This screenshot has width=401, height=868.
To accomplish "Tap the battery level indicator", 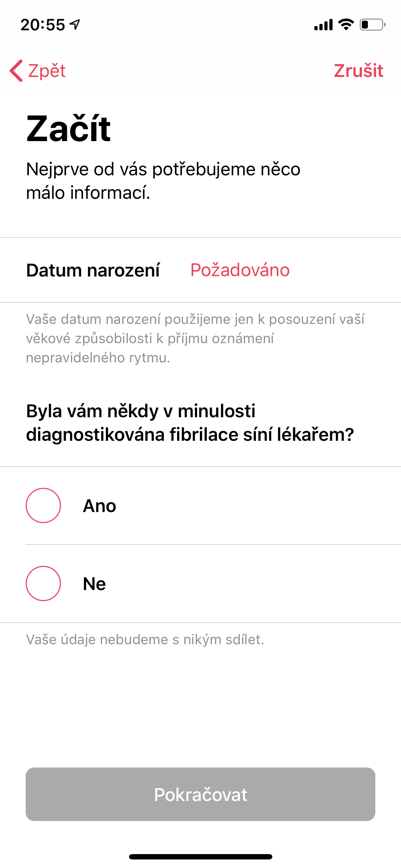I will 371,24.
